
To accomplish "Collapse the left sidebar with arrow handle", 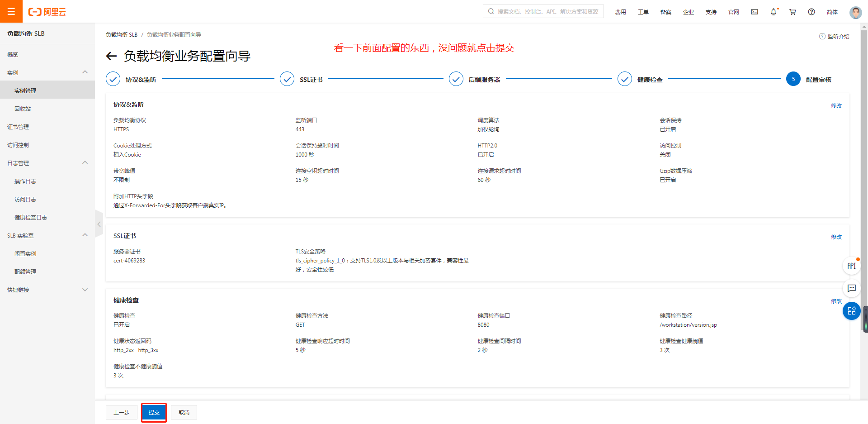I will pyautogui.click(x=99, y=224).
